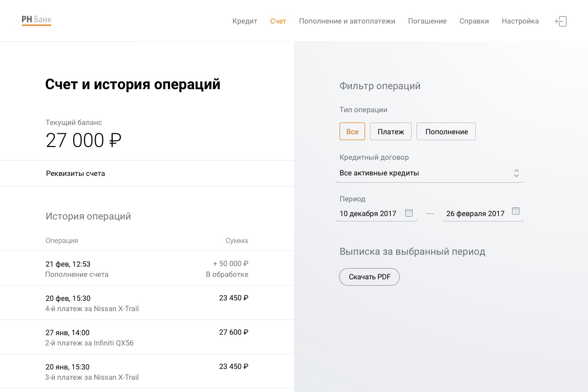
Task: Click the up-down chevron of the credit contract selector
Action: point(516,173)
